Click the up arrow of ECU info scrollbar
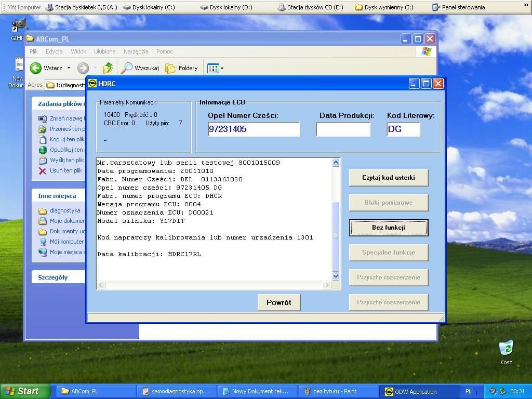Image resolution: width=532 pixels, height=399 pixels. pos(336,162)
